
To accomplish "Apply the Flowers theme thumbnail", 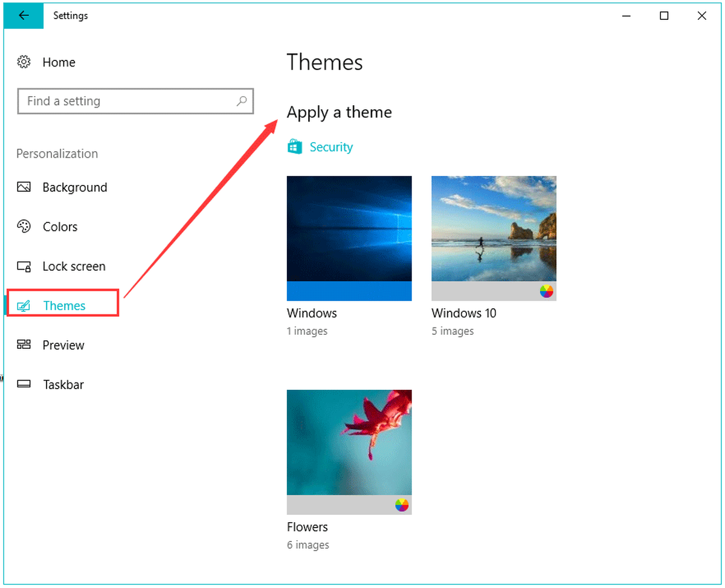I will click(x=349, y=452).
